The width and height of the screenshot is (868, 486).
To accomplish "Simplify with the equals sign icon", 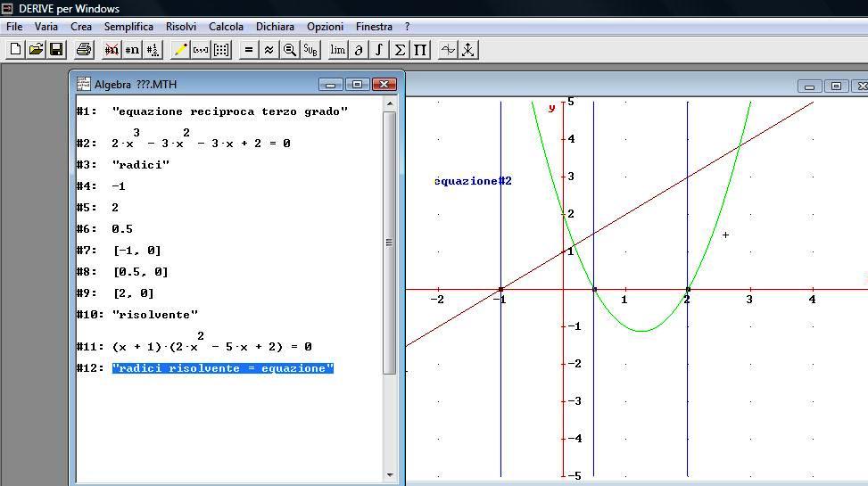I will coord(249,50).
